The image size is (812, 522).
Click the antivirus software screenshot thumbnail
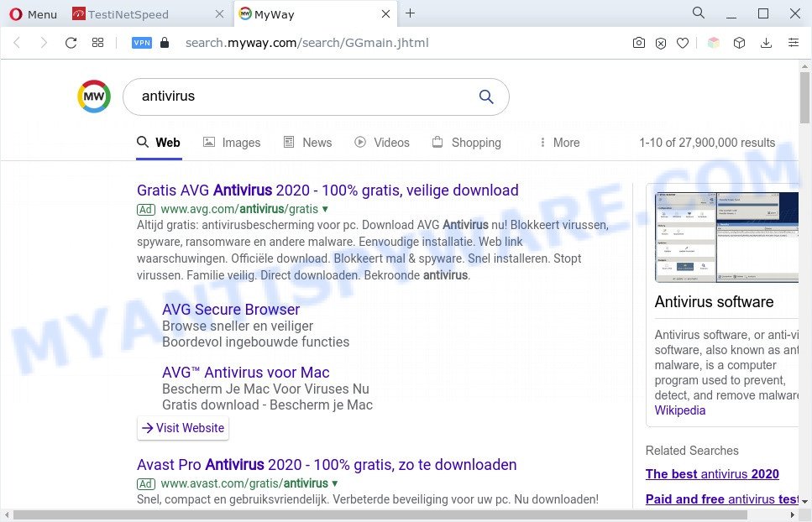tap(726, 237)
